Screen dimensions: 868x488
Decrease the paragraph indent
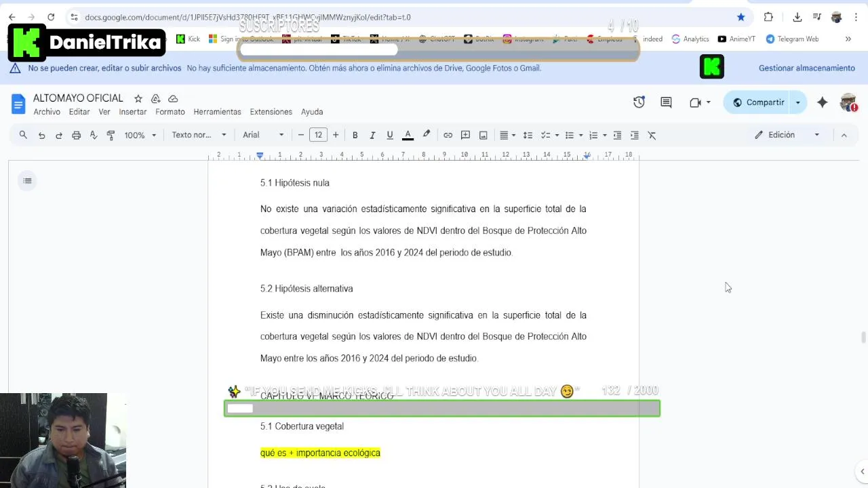[617, 135]
